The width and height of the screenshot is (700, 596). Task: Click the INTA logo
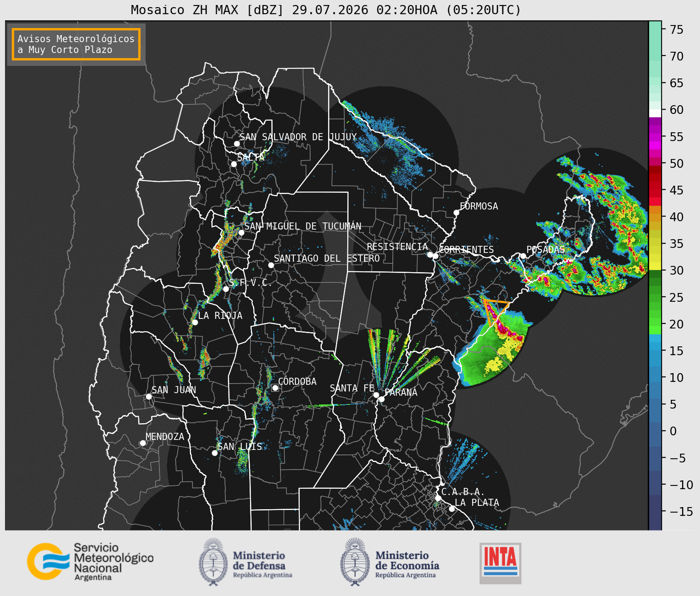(500, 563)
